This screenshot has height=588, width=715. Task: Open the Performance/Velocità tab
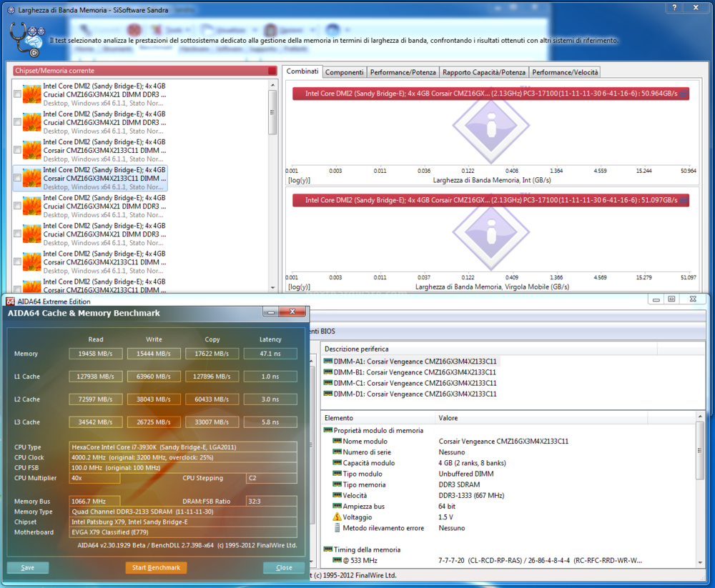[565, 72]
